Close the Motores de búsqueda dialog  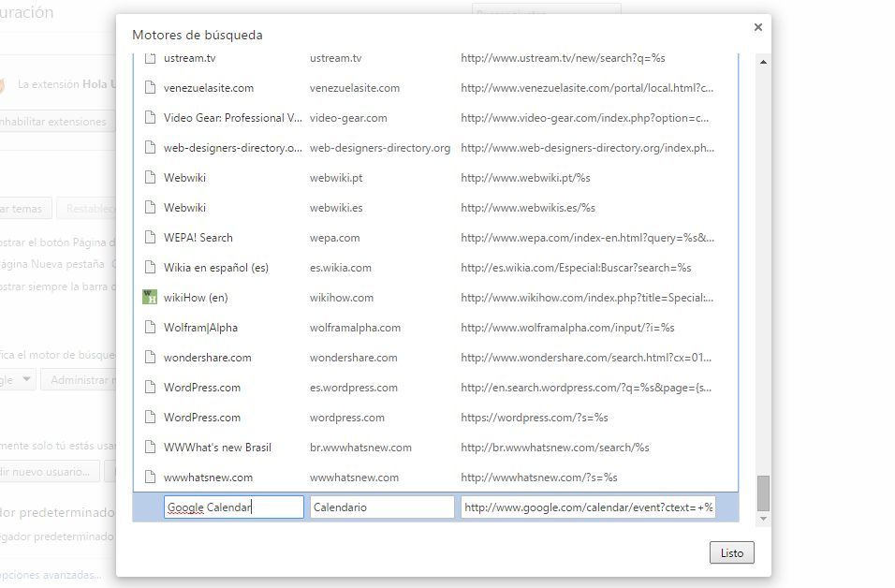coord(758,27)
